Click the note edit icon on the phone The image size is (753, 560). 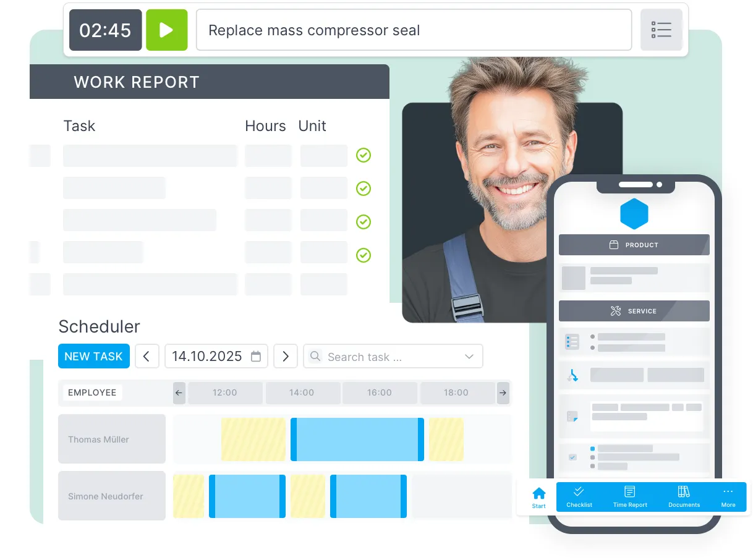pos(572,417)
